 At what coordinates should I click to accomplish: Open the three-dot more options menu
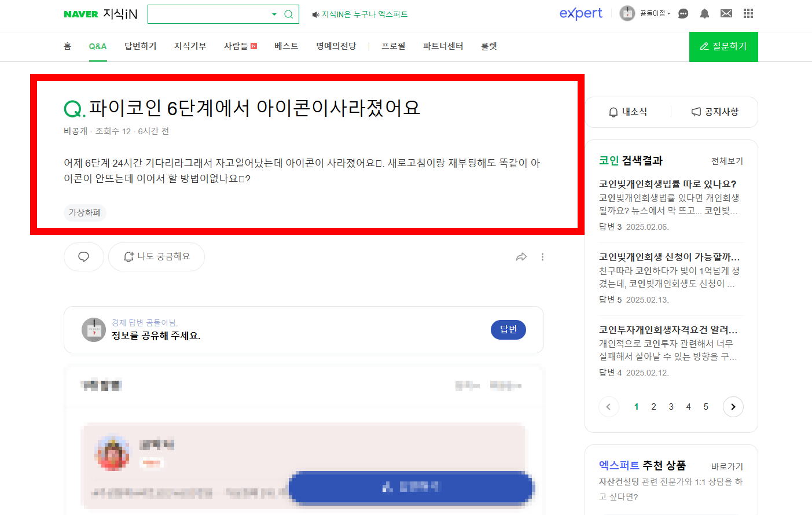coord(542,257)
